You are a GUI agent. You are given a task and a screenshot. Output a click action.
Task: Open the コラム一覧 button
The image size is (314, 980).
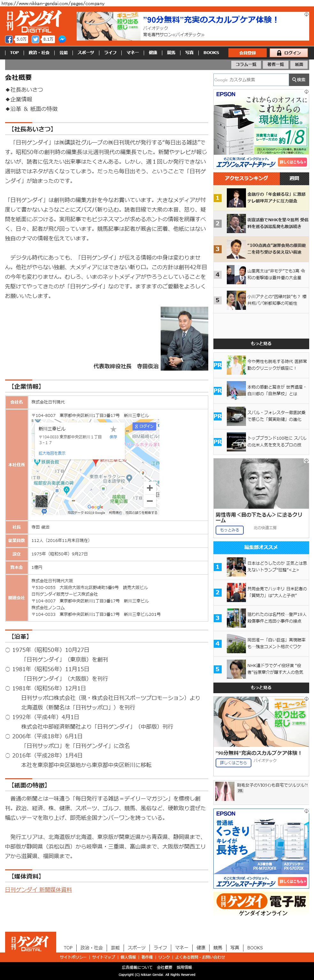tap(246, 64)
